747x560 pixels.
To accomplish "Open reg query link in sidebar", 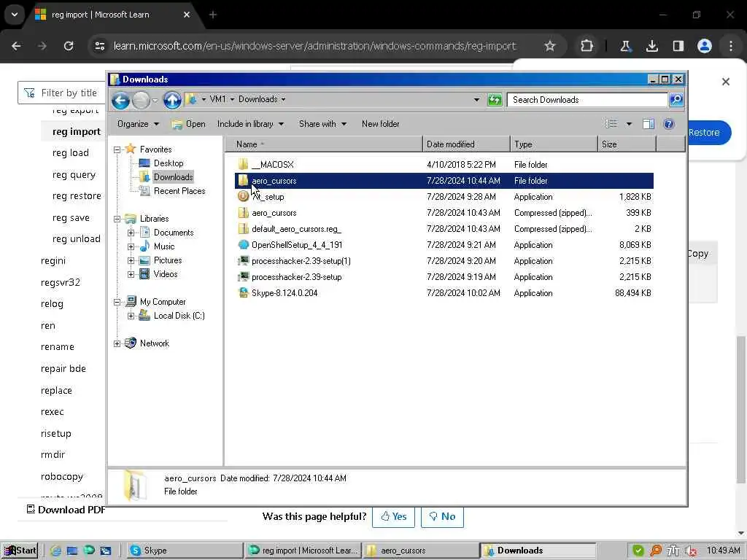I will coord(74,175).
